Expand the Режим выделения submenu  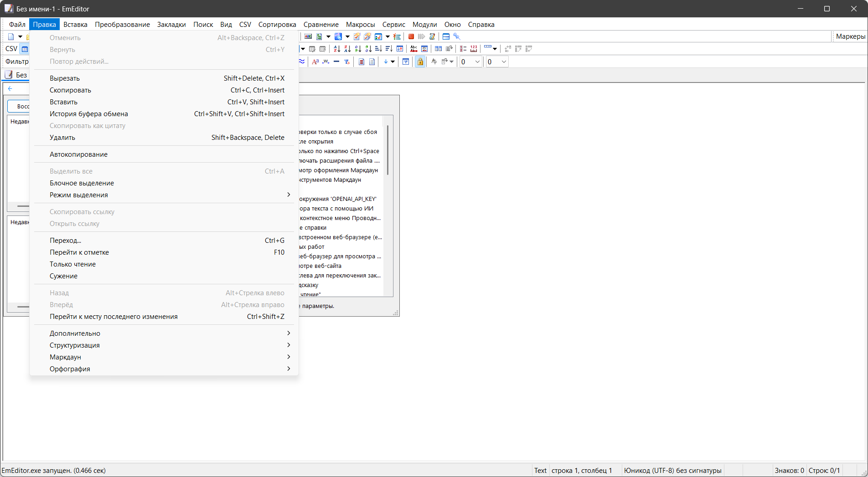coord(164,195)
